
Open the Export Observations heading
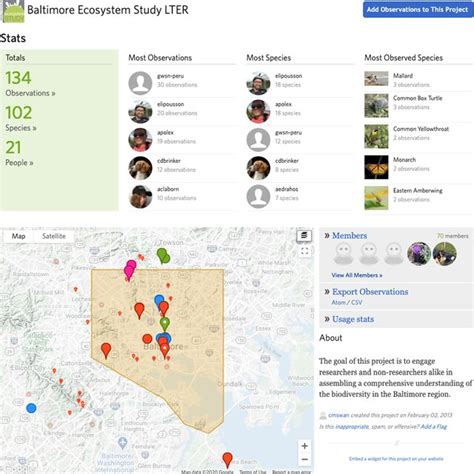point(370,292)
